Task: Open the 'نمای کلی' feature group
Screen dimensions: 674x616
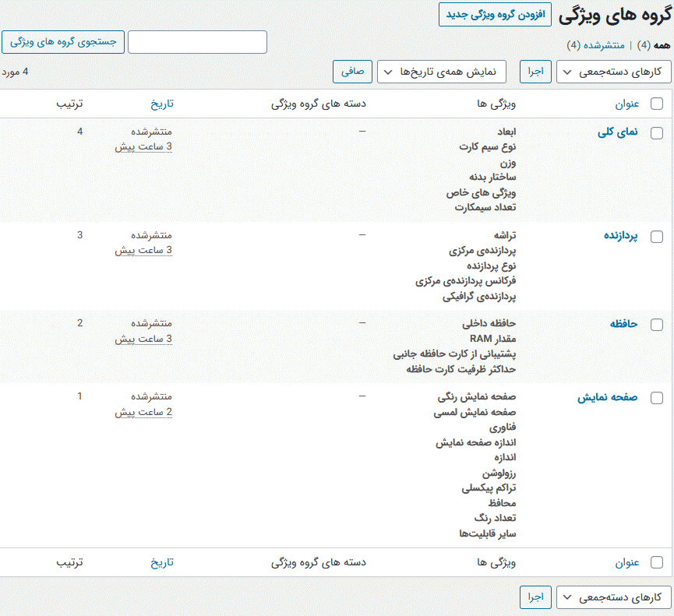Action: coord(618,132)
